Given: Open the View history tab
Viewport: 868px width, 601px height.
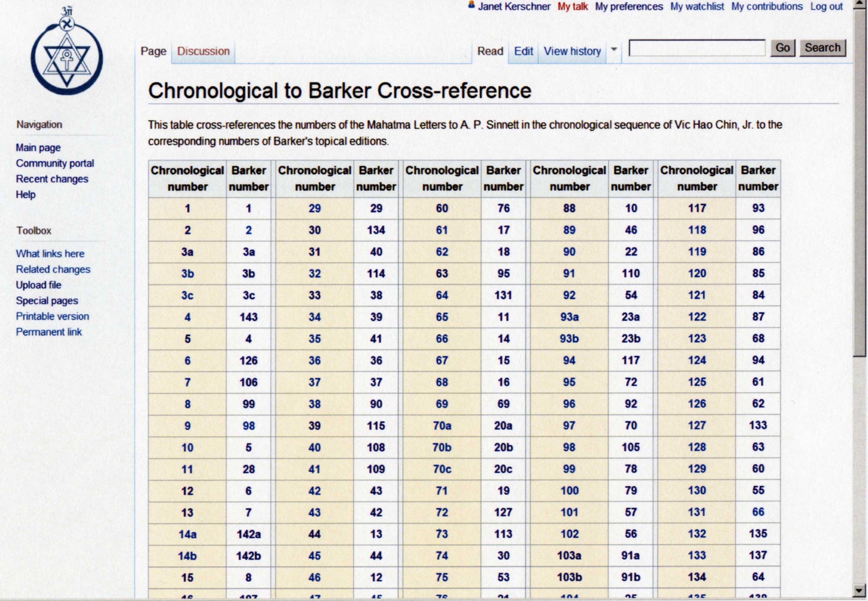Looking at the screenshot, I should [572, 51].
